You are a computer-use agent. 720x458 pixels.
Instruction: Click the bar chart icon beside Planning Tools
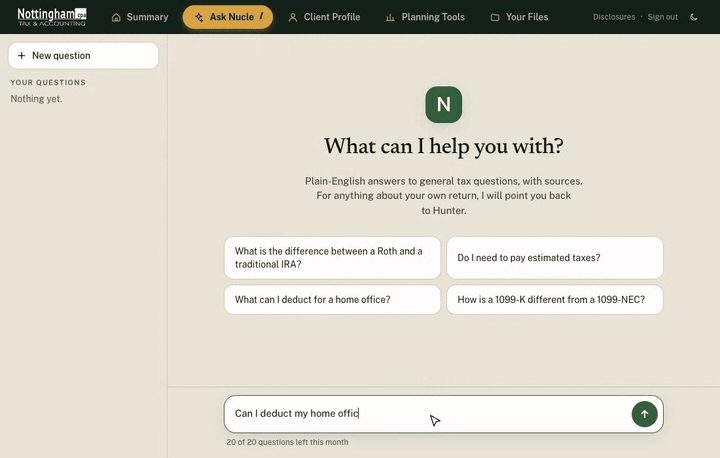click(x=390, y=17)
